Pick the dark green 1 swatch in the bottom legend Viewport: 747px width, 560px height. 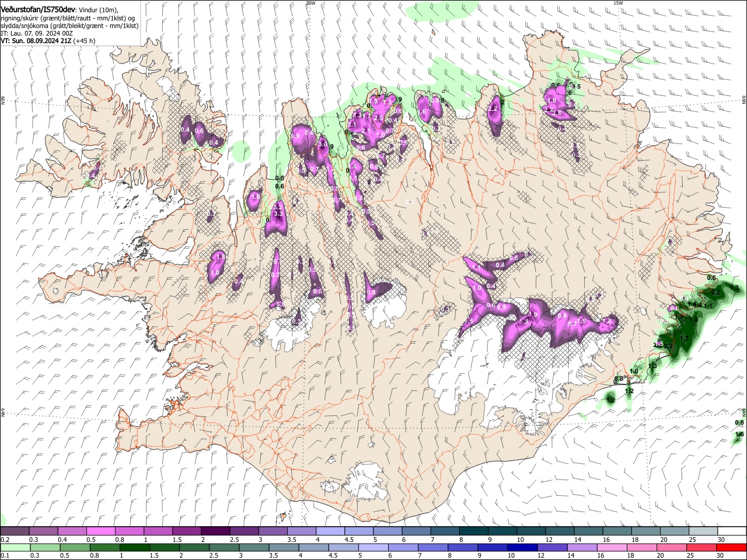134,547
